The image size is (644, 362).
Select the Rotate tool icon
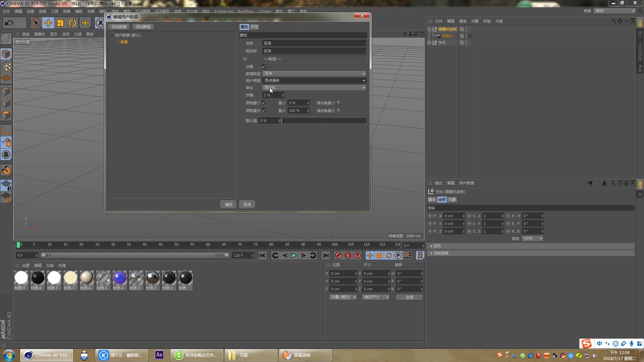tap(72, 23)
